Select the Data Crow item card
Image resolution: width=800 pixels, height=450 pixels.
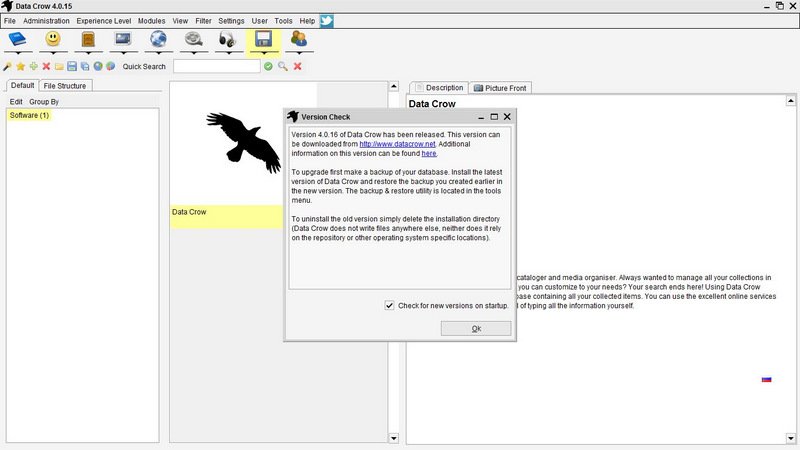[227, 156]
